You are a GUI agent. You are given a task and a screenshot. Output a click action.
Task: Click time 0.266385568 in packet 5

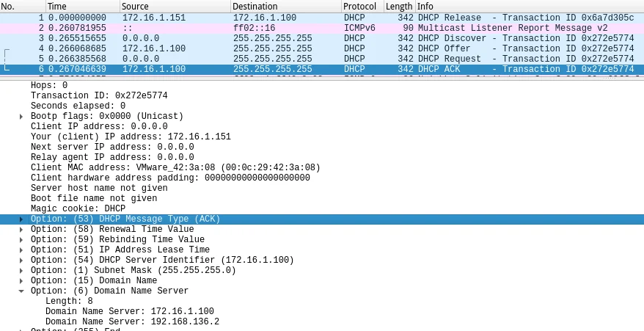click(77, 59)
